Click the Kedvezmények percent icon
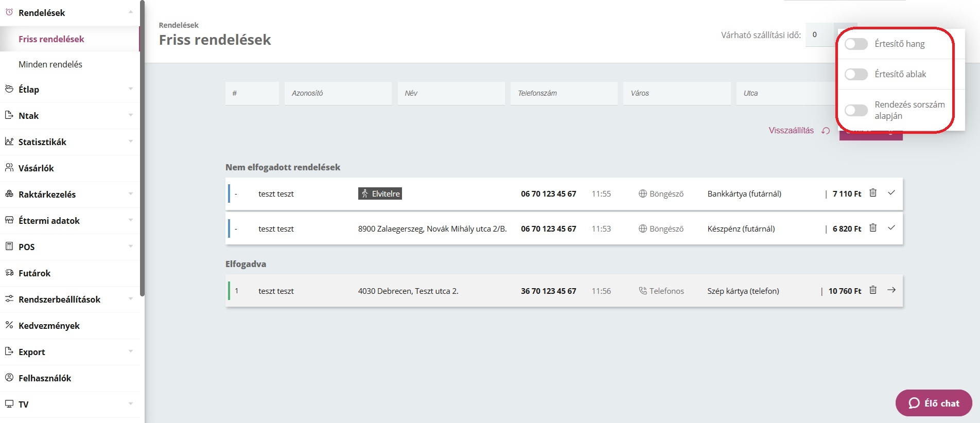Screen dimensions: 980x423 (9, 325)
